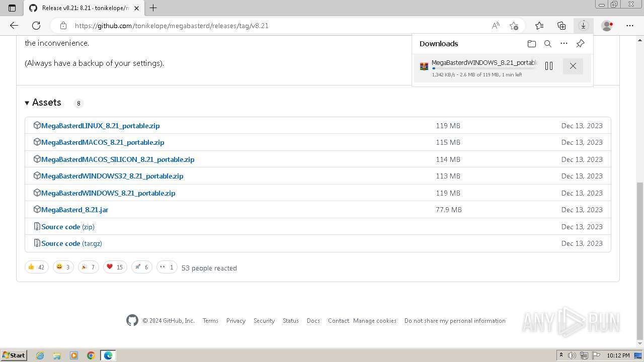Image resolution: width=644 pixels, height=362 pixels.
Task: Open a new browser tab
Action: click(x=153, y=8)
